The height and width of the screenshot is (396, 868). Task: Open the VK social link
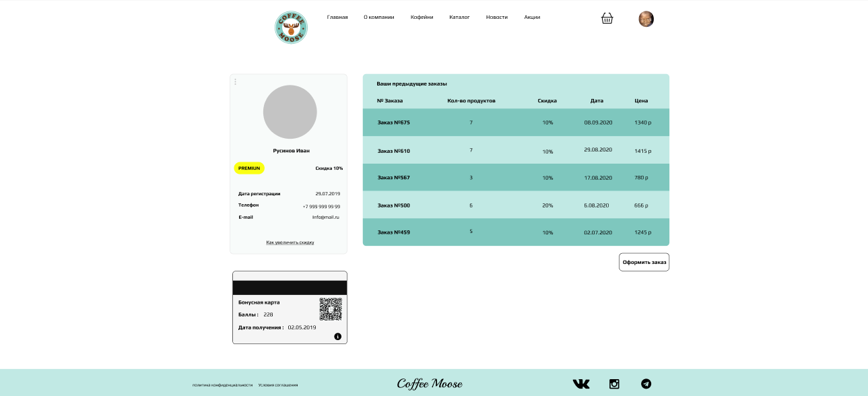coord(581,384)
